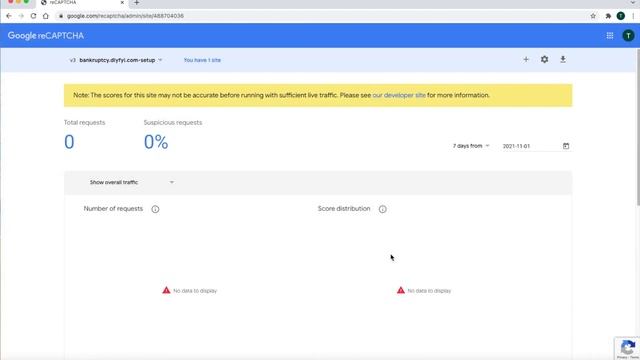The height and width of the screenshot is (360, 640).
Task: Click the Number of requests heading
Action: (x=113, y=209)
